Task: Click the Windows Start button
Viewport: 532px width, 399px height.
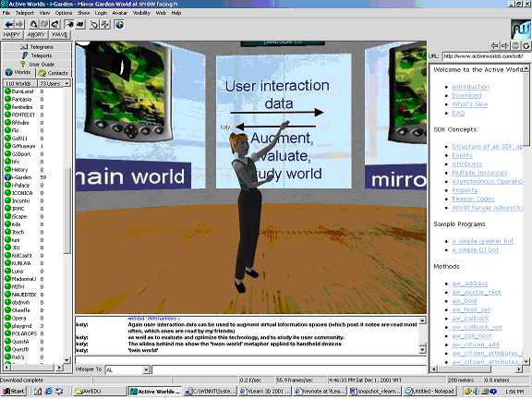Action: pyautogui.click(x=13, y=392)
